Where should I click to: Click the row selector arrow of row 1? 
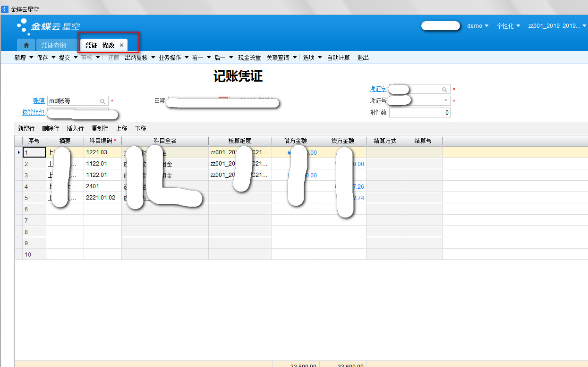coord(18,152)
